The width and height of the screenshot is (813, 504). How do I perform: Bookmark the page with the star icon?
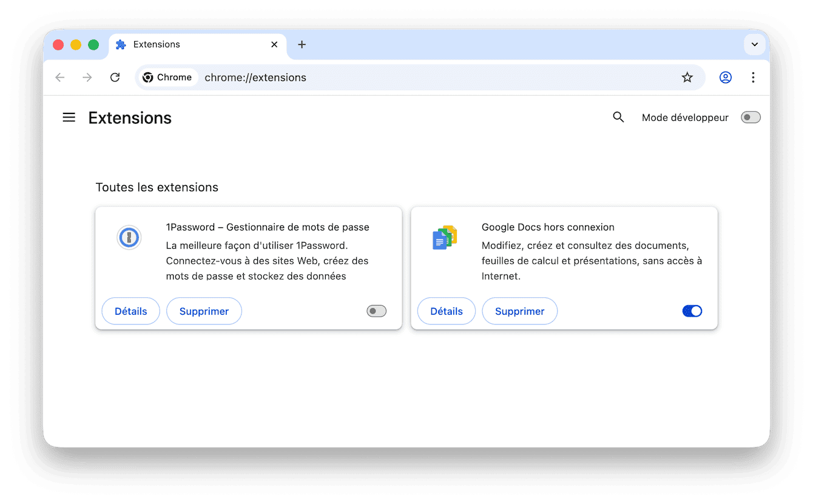tap(687, 77)
